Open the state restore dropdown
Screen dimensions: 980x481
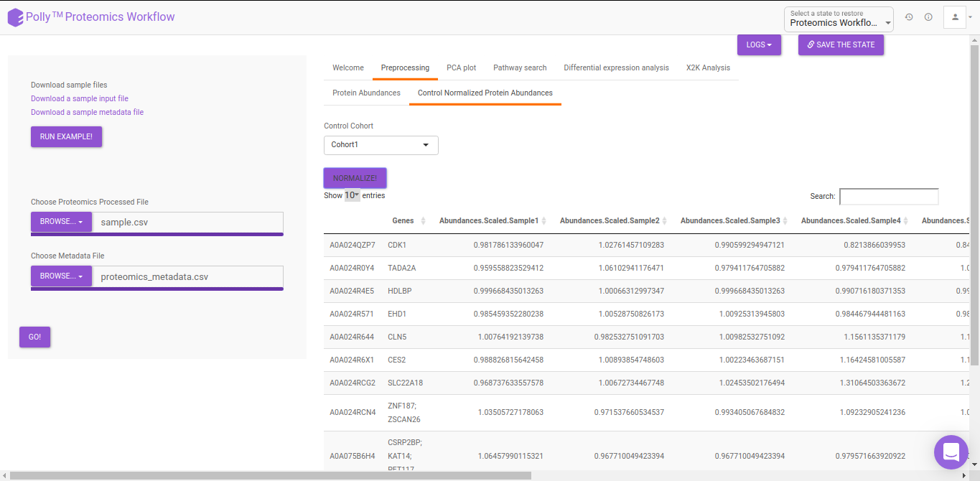[x=839, y=19]
